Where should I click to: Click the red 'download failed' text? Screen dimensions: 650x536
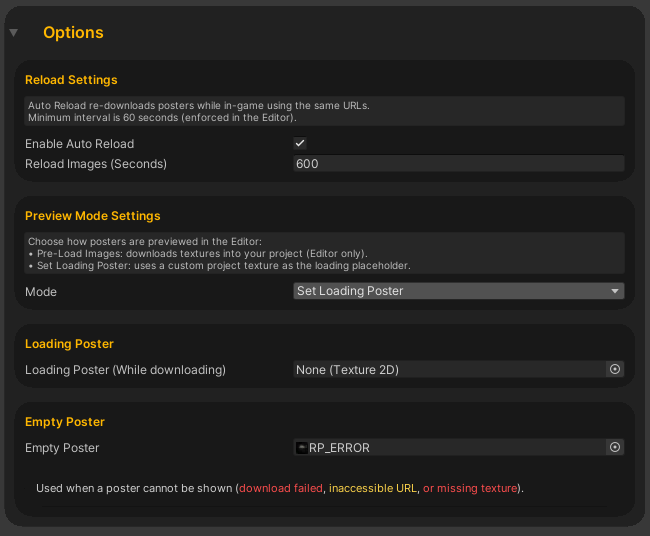click(x=281, y=489)
